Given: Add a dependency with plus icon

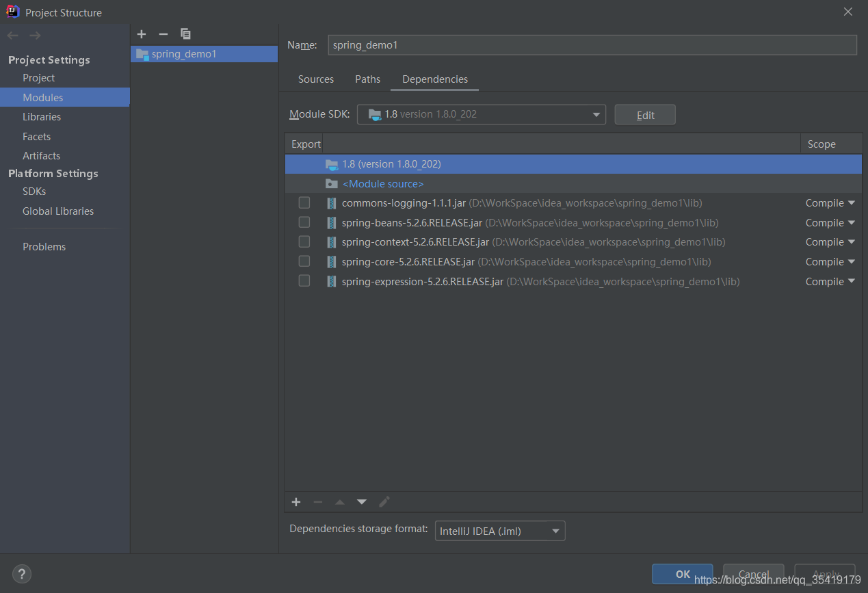Looking at the screenshot, I should pos(296,502).
